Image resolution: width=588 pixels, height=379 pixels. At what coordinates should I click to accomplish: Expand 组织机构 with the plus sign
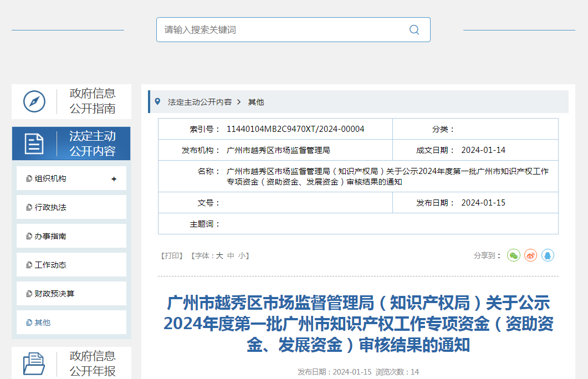tap(114, 179)
